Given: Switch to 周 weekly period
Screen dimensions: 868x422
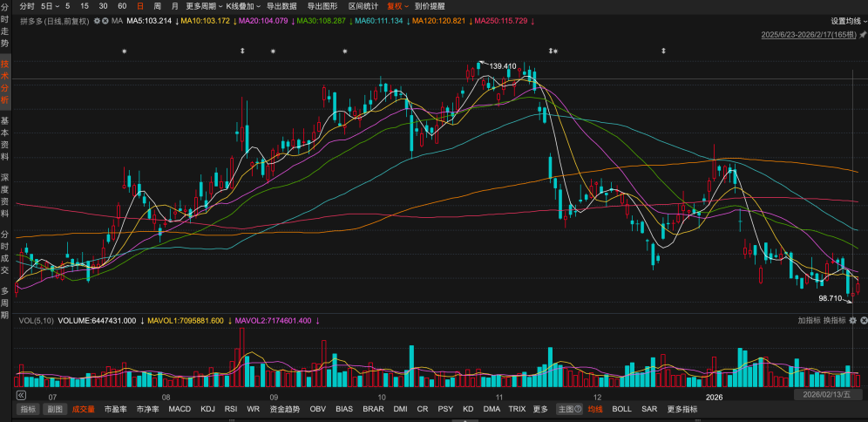Looking at the screenshot, I should pos(158,6).
